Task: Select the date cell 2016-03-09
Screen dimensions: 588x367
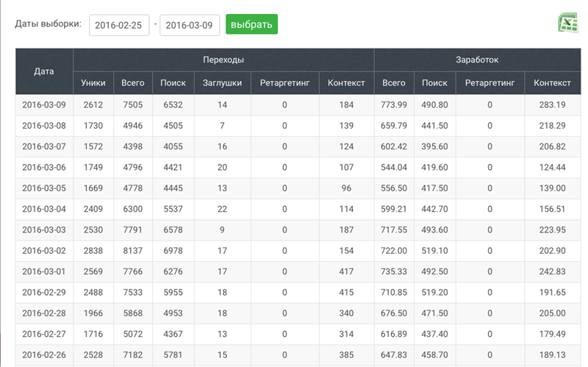Action: coord(44,104)
